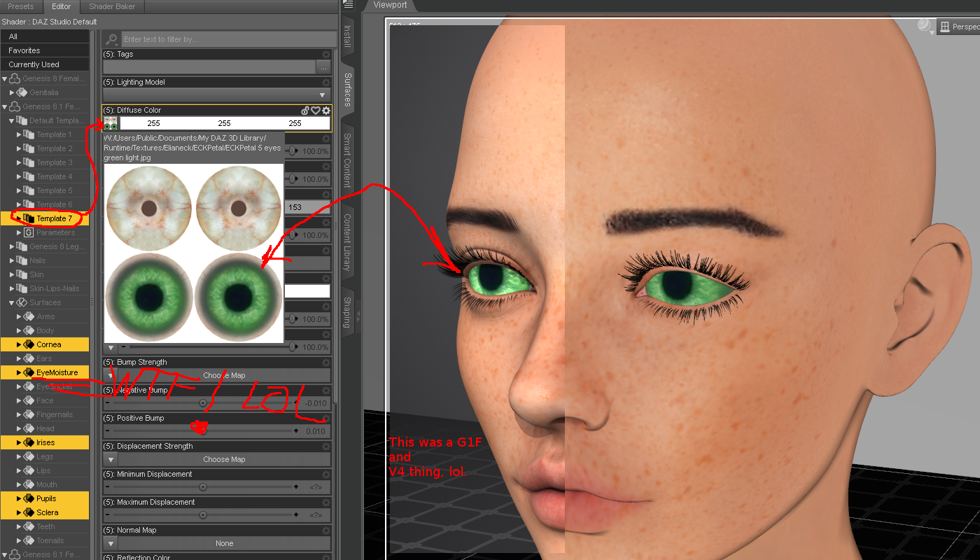Expand the Template 4 node
The width and height of the screenshot is (980, 560).
pos(19,176)
